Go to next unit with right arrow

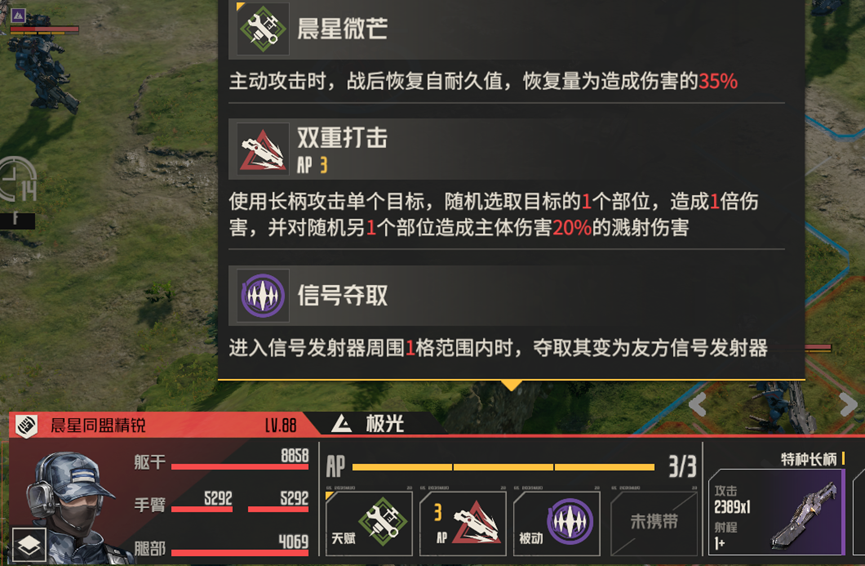[847, 404]
